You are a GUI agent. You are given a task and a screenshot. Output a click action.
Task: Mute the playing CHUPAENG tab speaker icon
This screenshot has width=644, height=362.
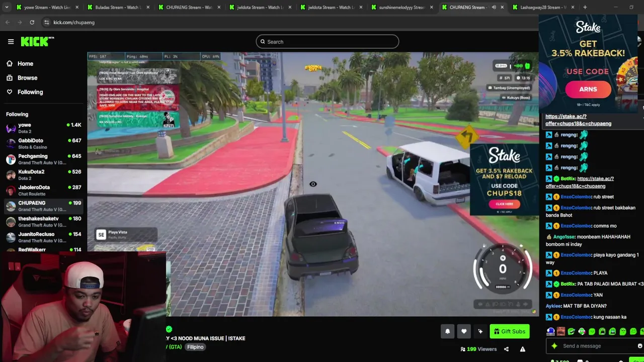pyautogui.click(x=494, y=7)
